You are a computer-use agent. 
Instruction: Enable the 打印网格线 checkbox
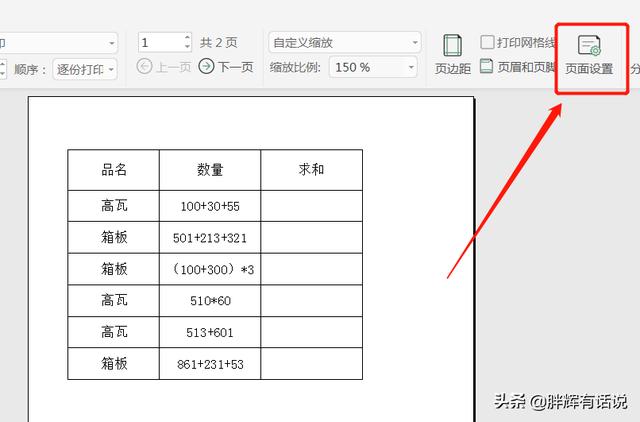487,42
